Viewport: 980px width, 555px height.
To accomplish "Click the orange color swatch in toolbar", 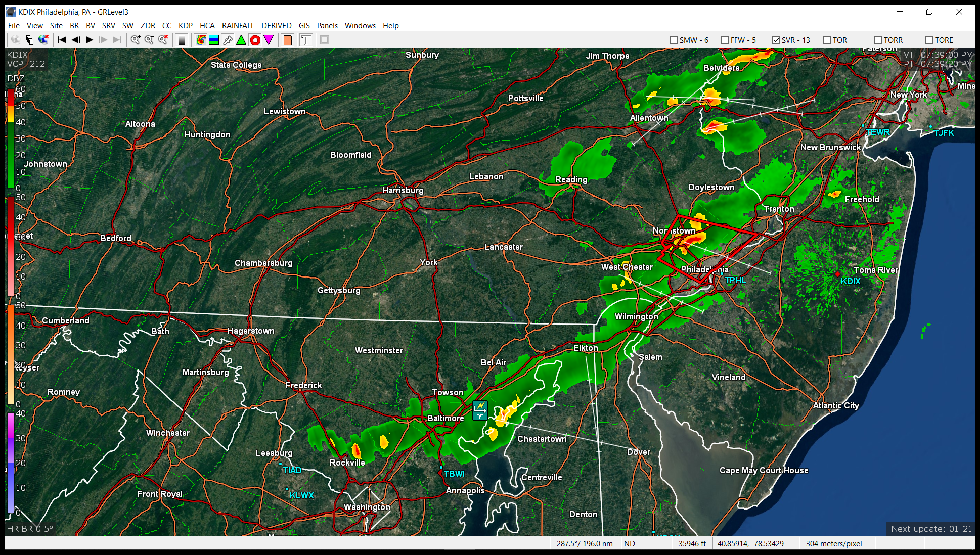I will pyautogui.click(x=287, y=40).
